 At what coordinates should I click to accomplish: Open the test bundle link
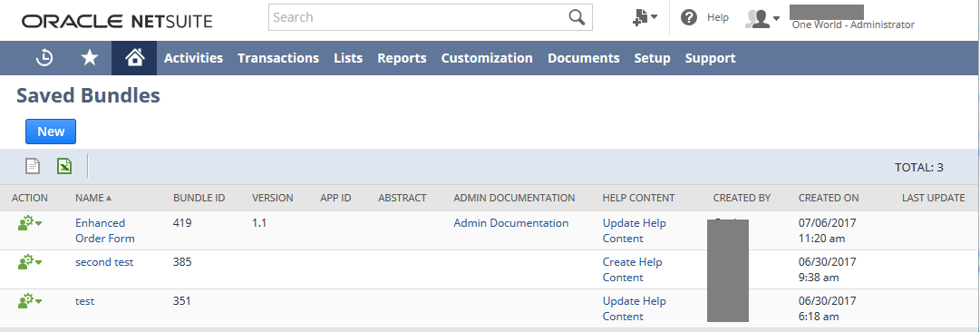(84, 301)
